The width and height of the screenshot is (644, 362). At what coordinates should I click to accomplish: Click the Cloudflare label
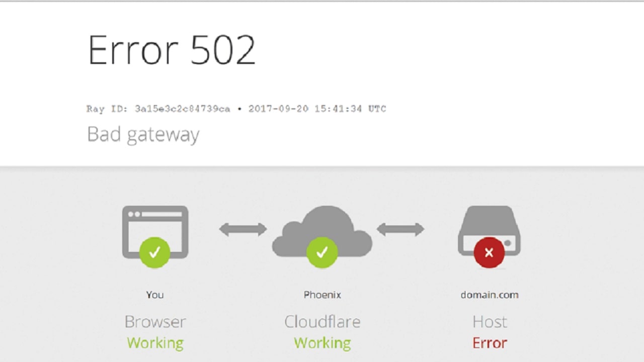pyautogui.click(x=323, y=322)
